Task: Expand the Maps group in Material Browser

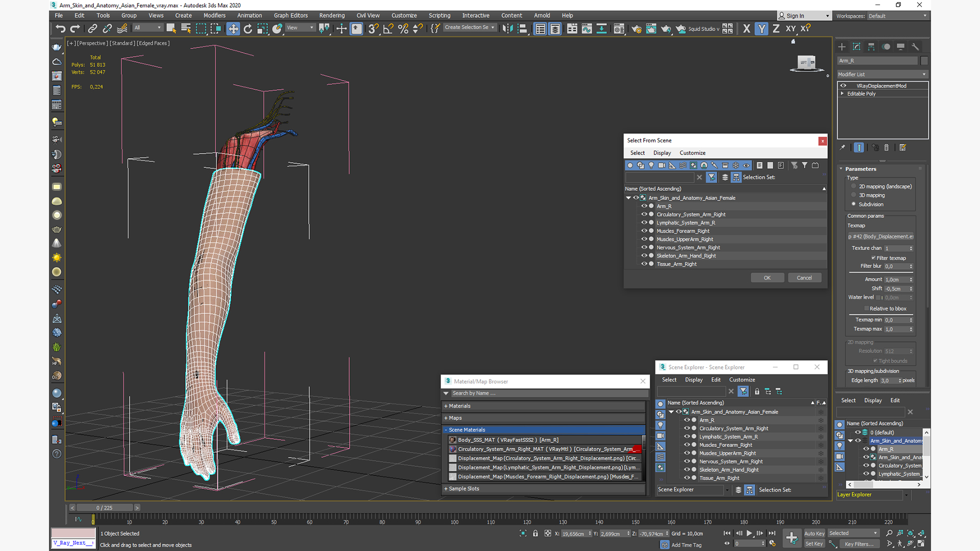Action: click(x=545, y=418)
